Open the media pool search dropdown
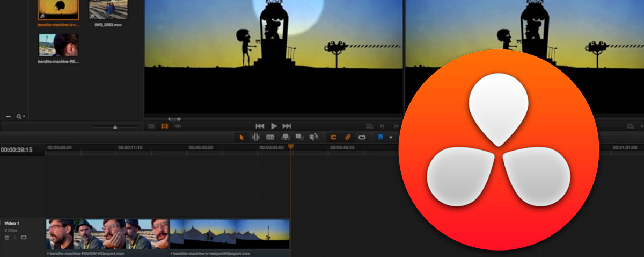Image resolution: width=644 pixels, height=257 pixels. tap(21, 117)
